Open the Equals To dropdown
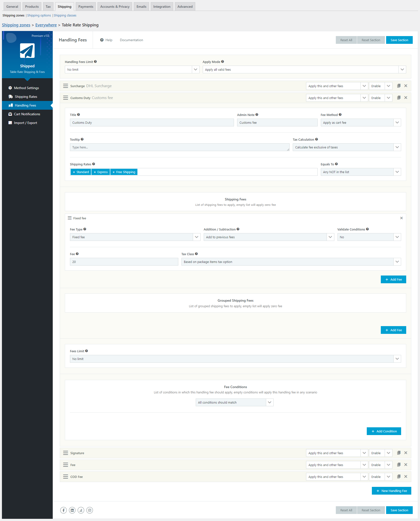The width and height of the screenshot is (420, 521). click(361, 172)
